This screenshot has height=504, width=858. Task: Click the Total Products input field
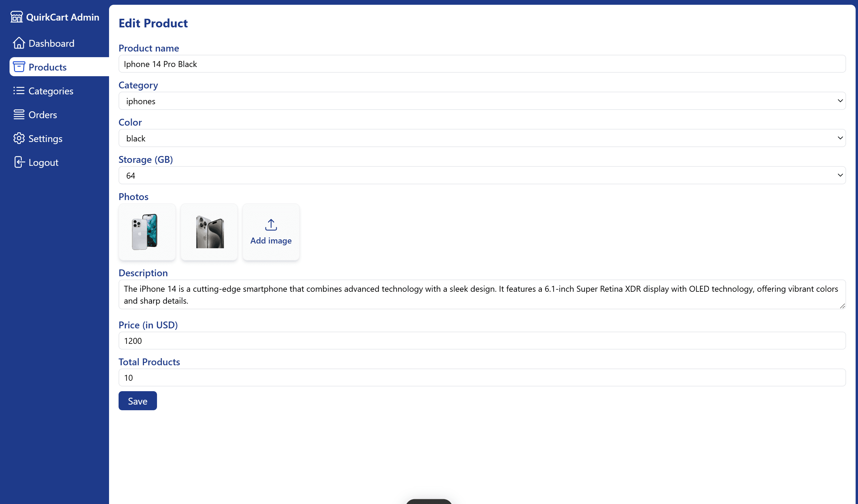point(482,378)
